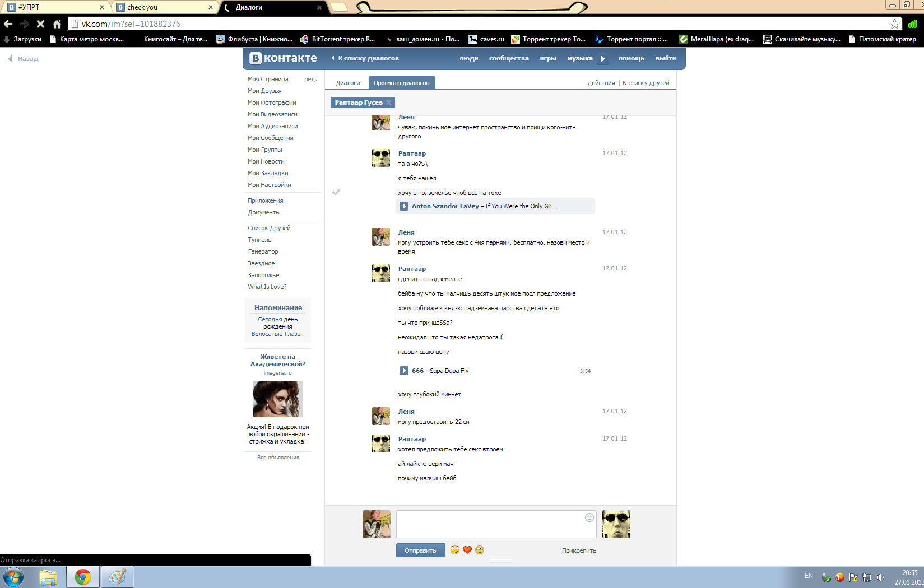Viewport: 924px width, 588px height.
Task: Open a new browser tab
Action: [339, 7]
